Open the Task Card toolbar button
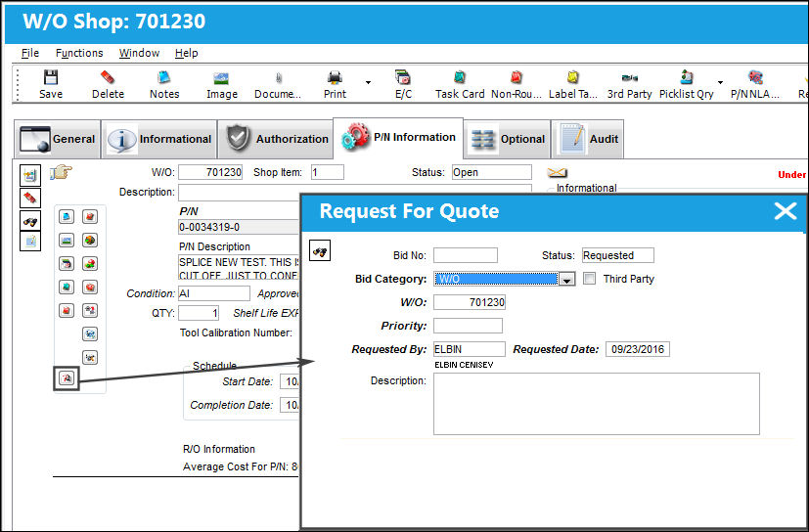The height and width of the screenshot is (532, 809). point(460,85)
